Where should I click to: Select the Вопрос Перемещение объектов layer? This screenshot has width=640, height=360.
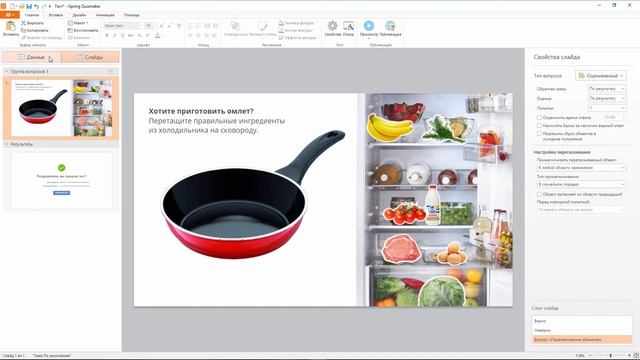(582, 340)
